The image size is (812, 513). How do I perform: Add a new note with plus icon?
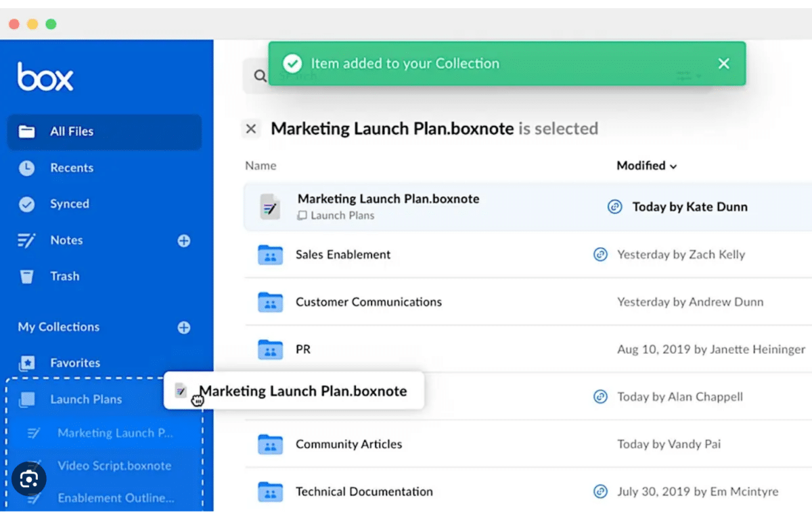point(183,241)
